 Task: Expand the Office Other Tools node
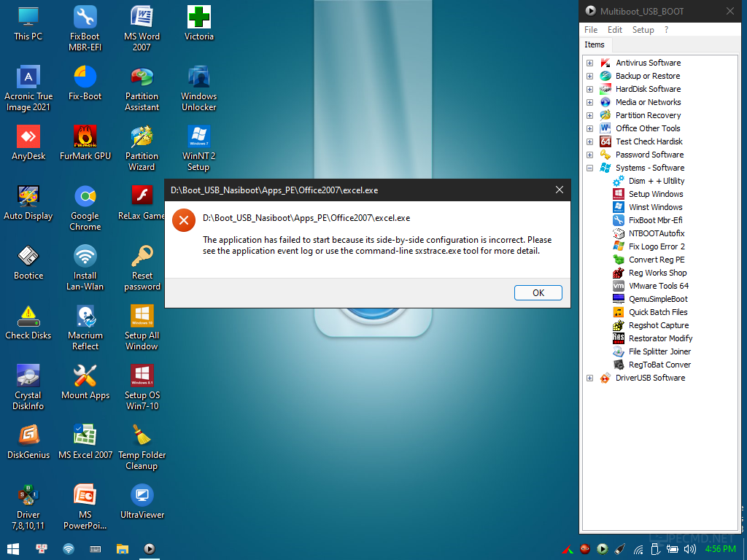(x=589, y=128)
